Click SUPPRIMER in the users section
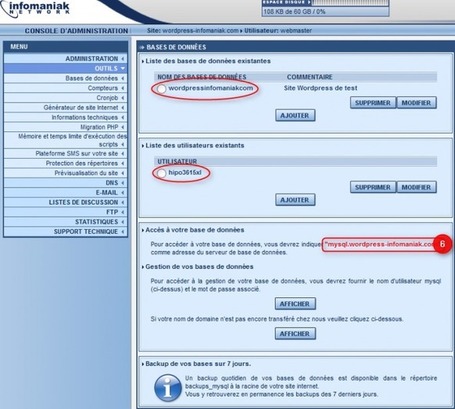This screenshot has width=455, height=409. pos(373,187)
